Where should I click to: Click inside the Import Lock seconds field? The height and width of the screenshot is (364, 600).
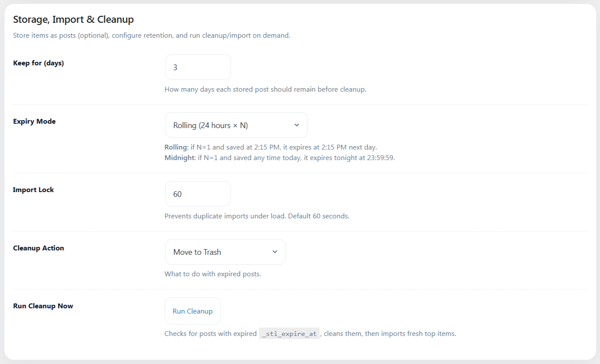tap(198, 193)
